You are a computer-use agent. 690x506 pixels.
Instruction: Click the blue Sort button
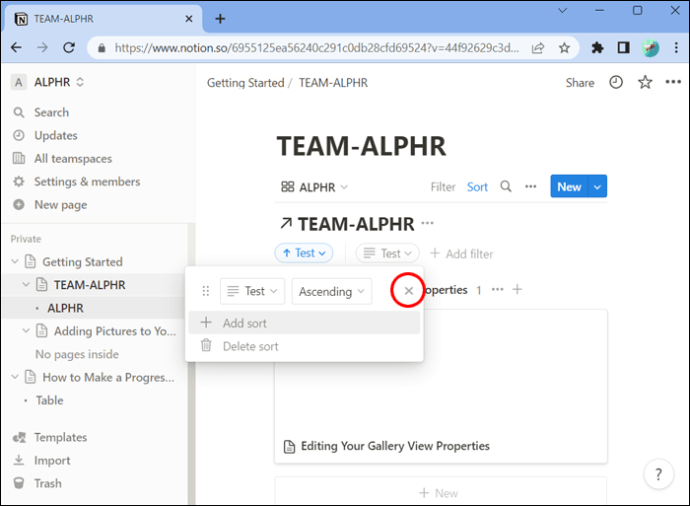(477, 187)
